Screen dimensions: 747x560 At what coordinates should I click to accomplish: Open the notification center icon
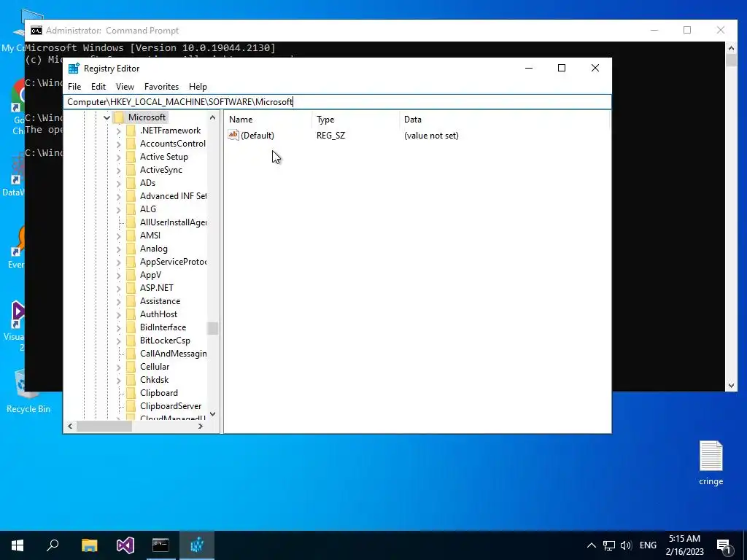pos(724,545)
